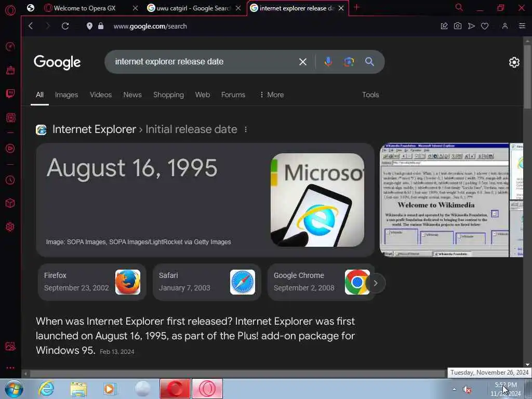This screenshot has height=399, width=532.
Task: Open Settings gear icon in Opera sidebar
Action: click(x=10, y=227)
